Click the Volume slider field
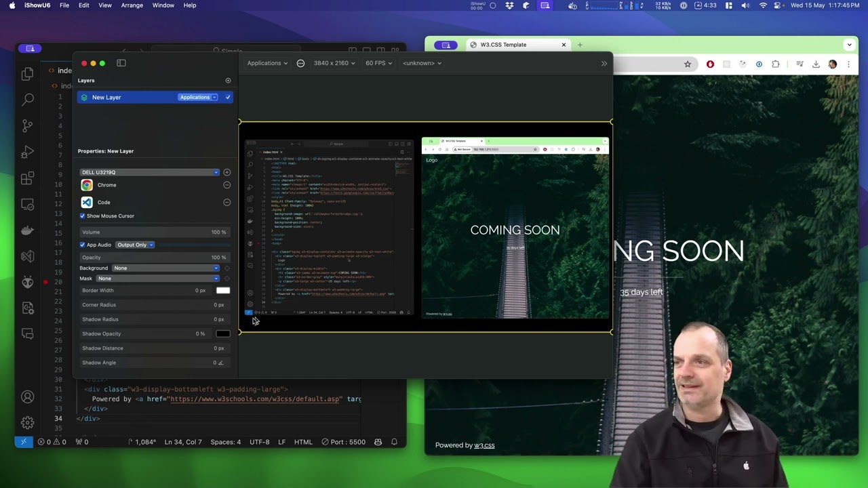Viewport: 868px width, 488px height. (154, 232)
